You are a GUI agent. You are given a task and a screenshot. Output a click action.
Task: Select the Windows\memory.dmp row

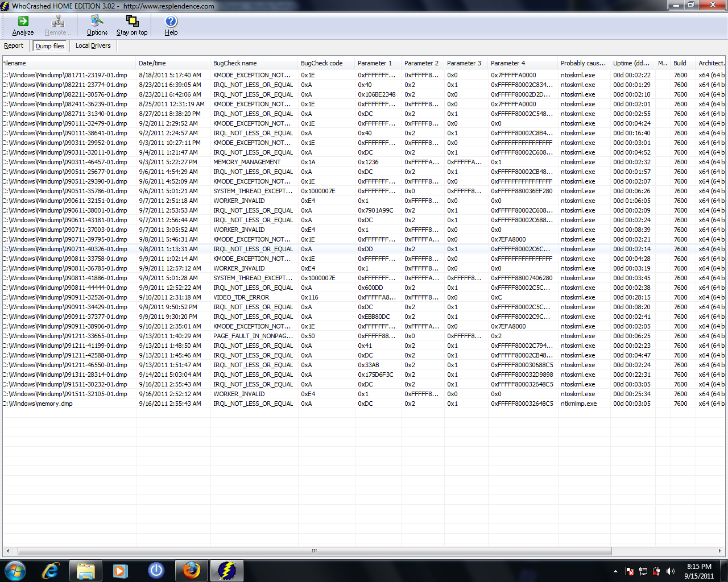pyautogui.click(x=364, y=404)
